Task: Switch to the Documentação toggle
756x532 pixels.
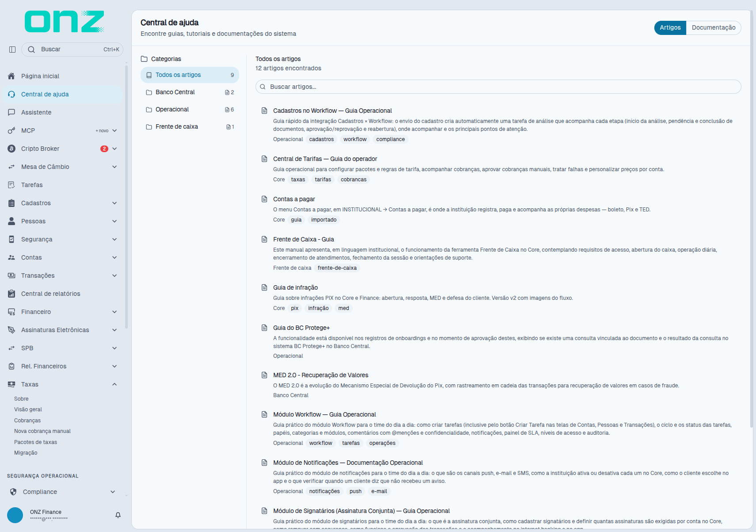Action: 714,27
